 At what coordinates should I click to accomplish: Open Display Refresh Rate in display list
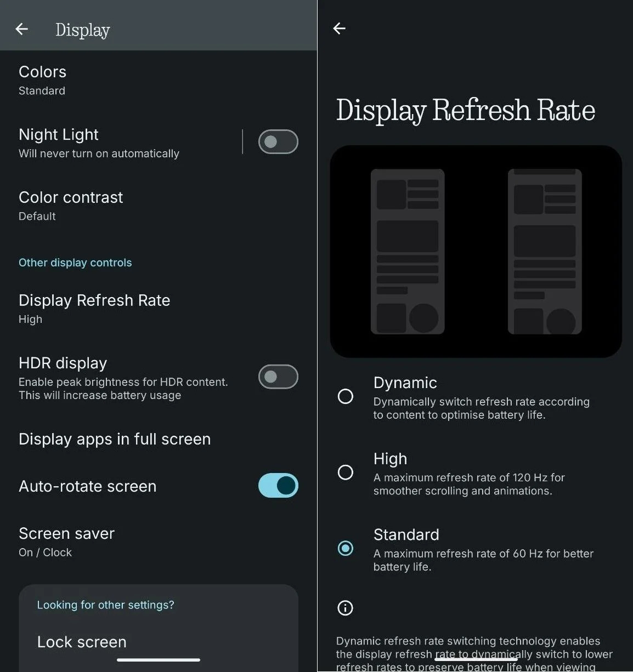tap(159, 309)
